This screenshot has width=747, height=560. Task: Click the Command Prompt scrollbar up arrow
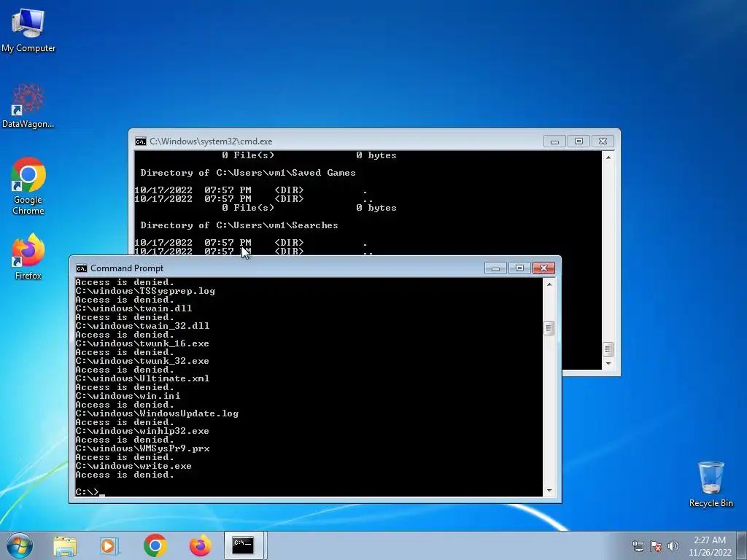coord(549,284)
